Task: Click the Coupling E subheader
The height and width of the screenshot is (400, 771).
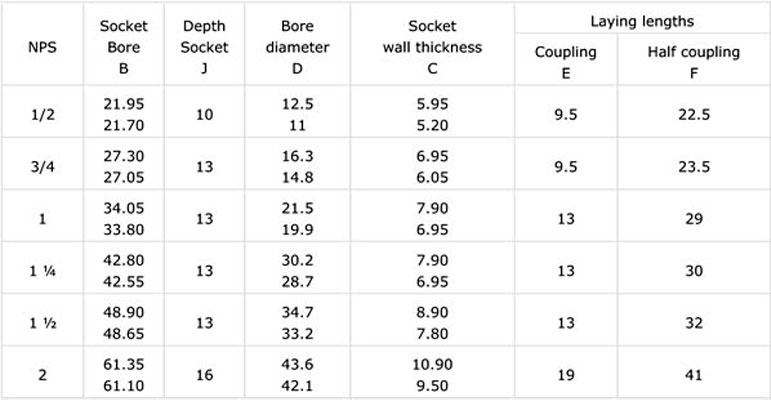Action: tap(565, 62)
